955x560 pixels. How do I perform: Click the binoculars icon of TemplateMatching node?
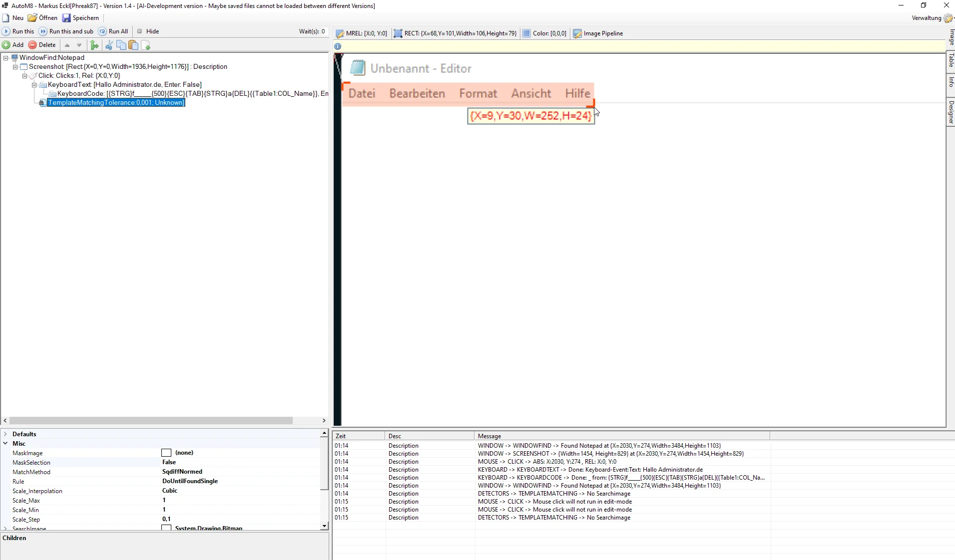42,103
